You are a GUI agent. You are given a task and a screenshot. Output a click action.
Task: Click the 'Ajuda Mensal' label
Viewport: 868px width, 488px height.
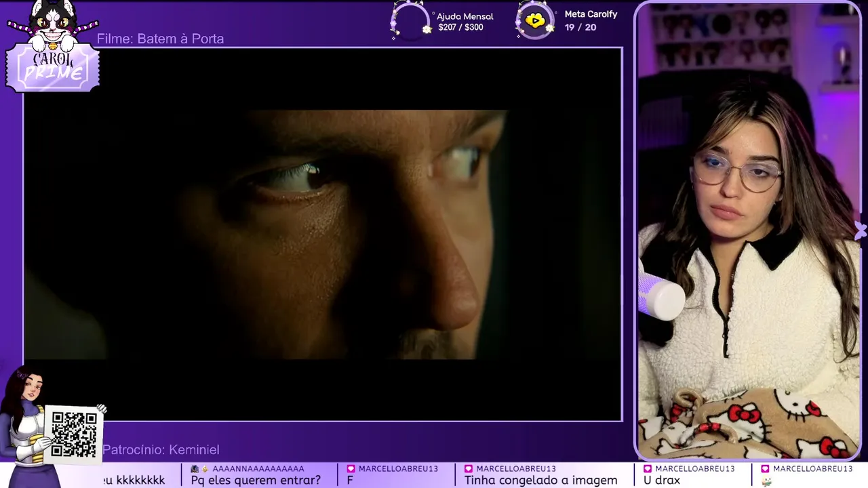pyautogui.click(x=465, y=16)
